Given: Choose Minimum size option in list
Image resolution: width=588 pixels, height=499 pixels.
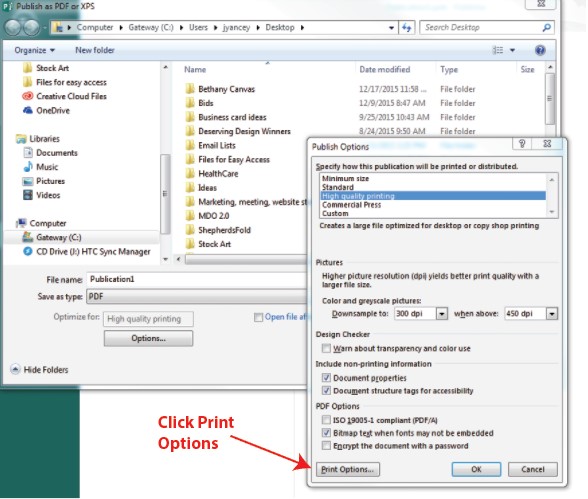Looking at the screenshot, I should [345, 178].
